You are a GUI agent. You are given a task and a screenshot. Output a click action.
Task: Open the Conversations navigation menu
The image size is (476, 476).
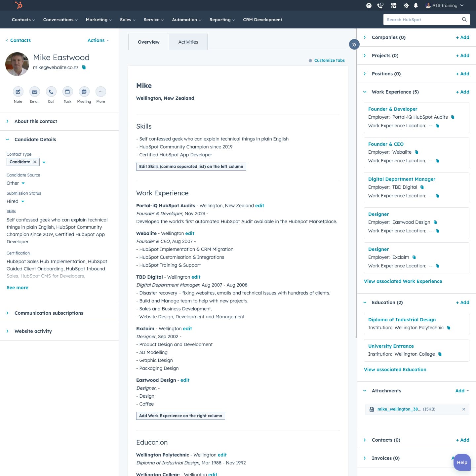click(60, 20)
